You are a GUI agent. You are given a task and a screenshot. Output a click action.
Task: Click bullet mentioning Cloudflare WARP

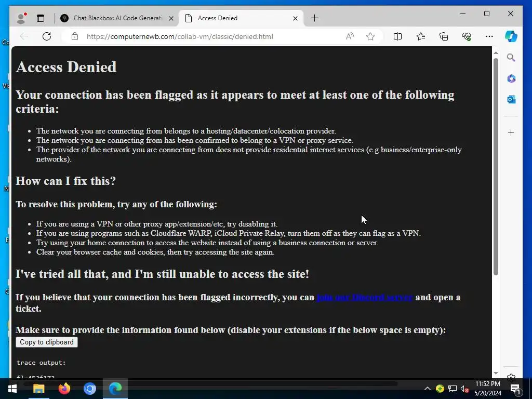(x=229, y=233)
